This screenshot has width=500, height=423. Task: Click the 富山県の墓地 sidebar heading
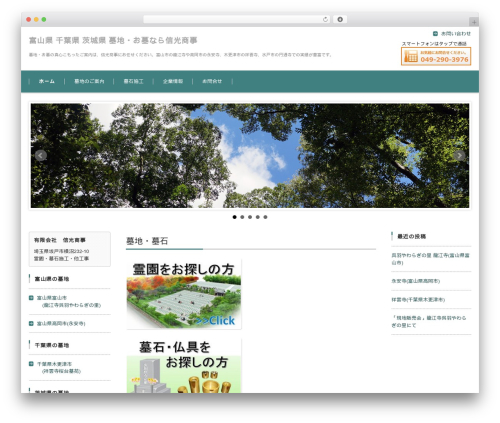click(x=52, y=279)
